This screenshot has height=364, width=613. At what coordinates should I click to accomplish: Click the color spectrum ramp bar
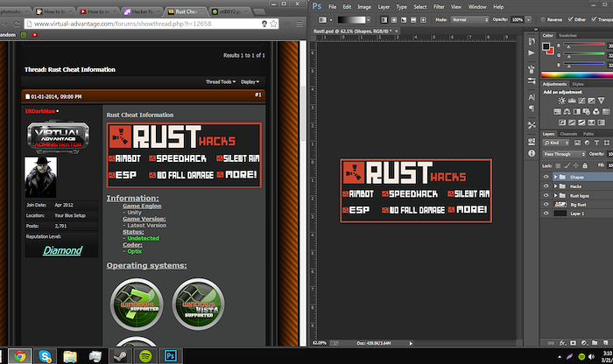(x=577, y=75)
